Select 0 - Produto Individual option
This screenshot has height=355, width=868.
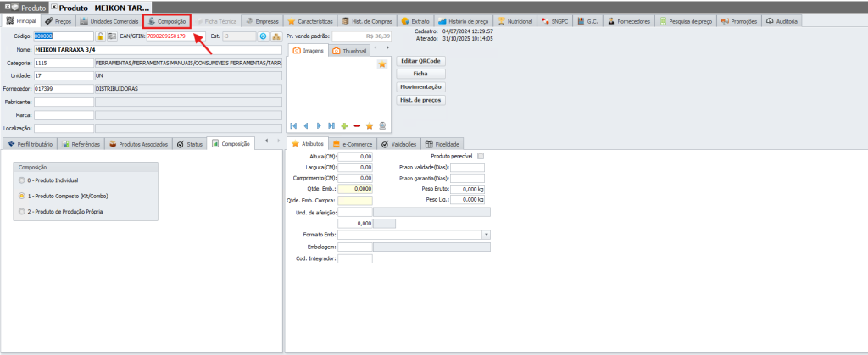pos(21,180)
